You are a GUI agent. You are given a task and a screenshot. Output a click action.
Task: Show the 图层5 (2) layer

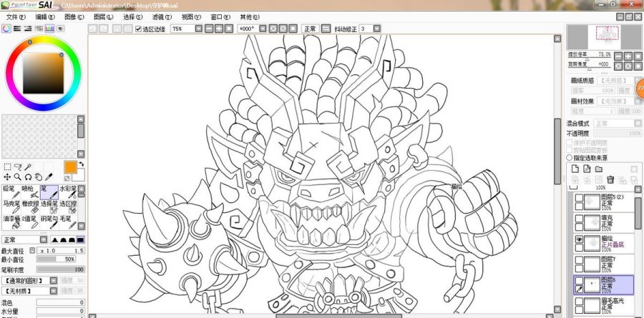(579, 198)
